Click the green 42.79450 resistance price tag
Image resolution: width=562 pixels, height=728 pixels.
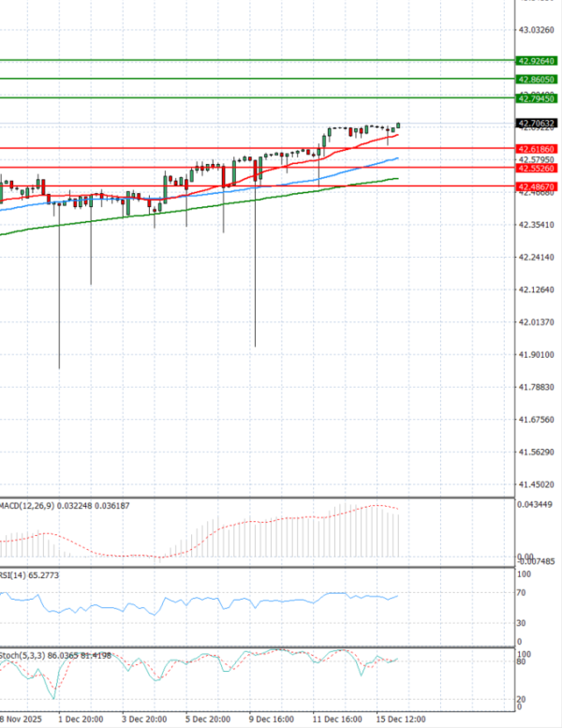(x=537, y=97)
